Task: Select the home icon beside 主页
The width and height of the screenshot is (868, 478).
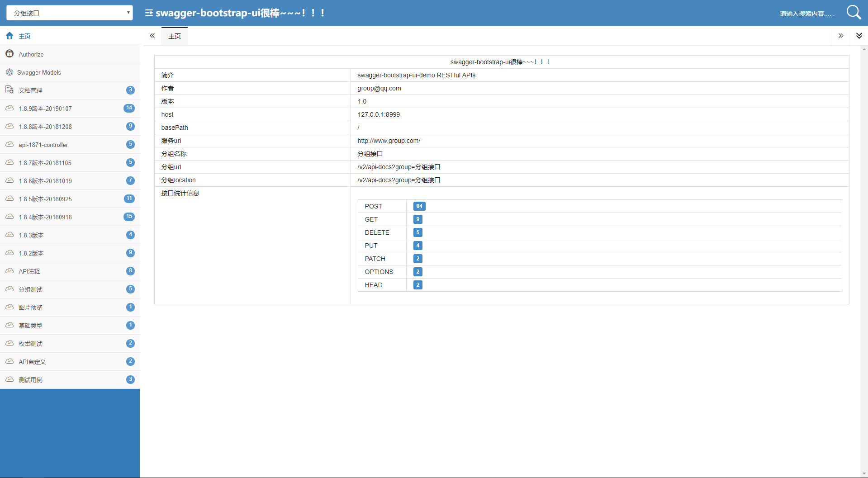Action: (9, 36)
